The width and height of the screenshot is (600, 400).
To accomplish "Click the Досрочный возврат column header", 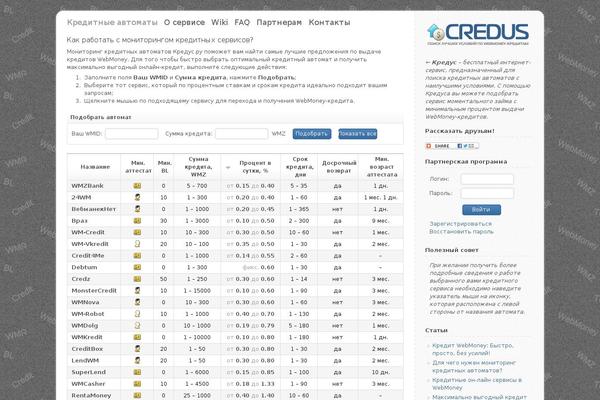I will pos(339,167).
